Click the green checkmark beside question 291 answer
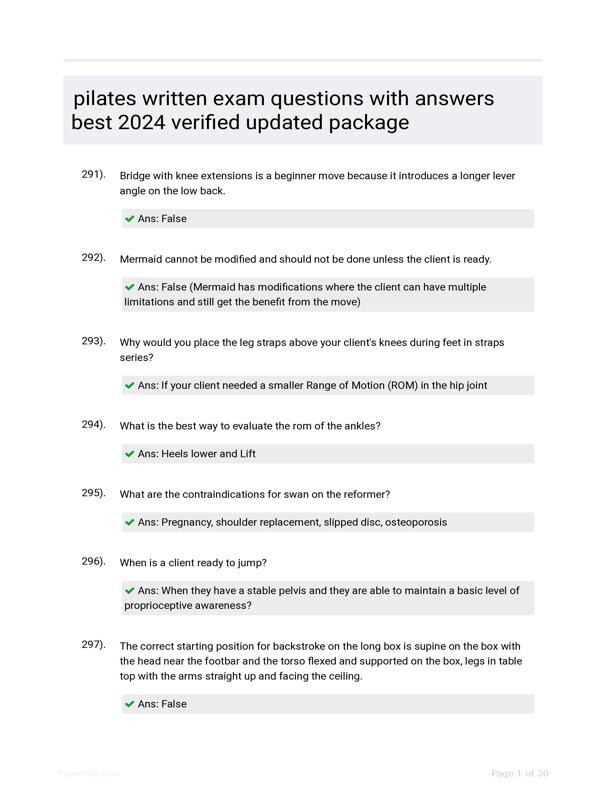 (130, 219)
